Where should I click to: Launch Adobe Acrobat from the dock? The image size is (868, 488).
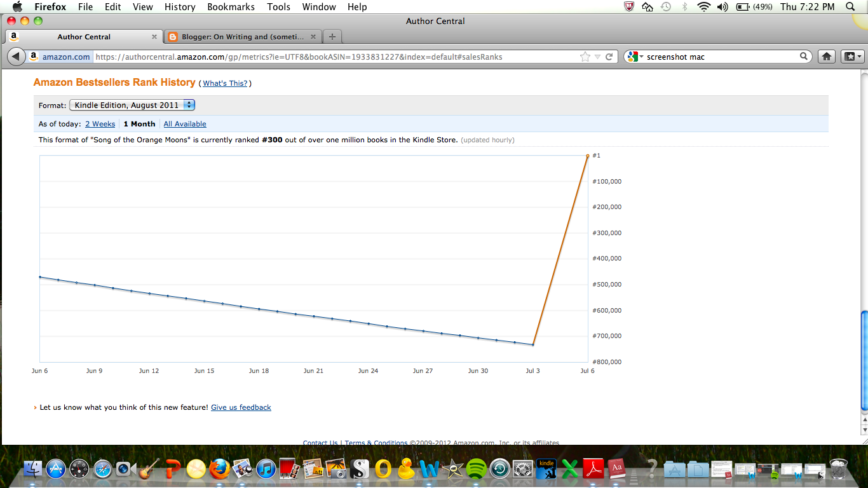pos(593,469)
